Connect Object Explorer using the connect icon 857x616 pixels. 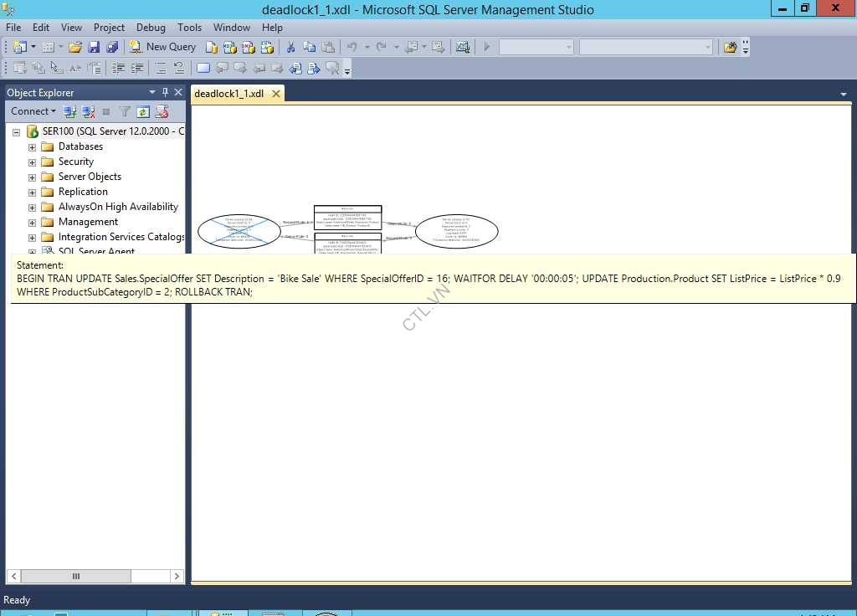tap(70, 111)
